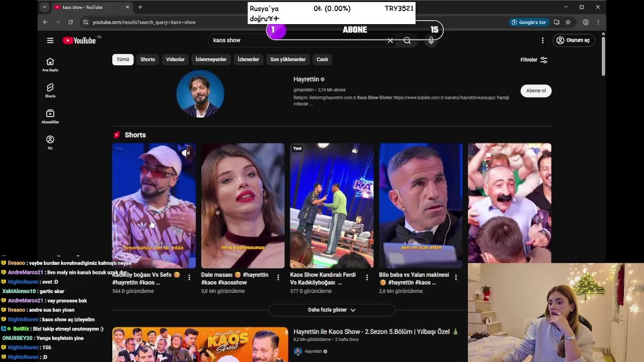644x362 pixels.
Task: Open Chrome profile icon
Action: (586, 22)
